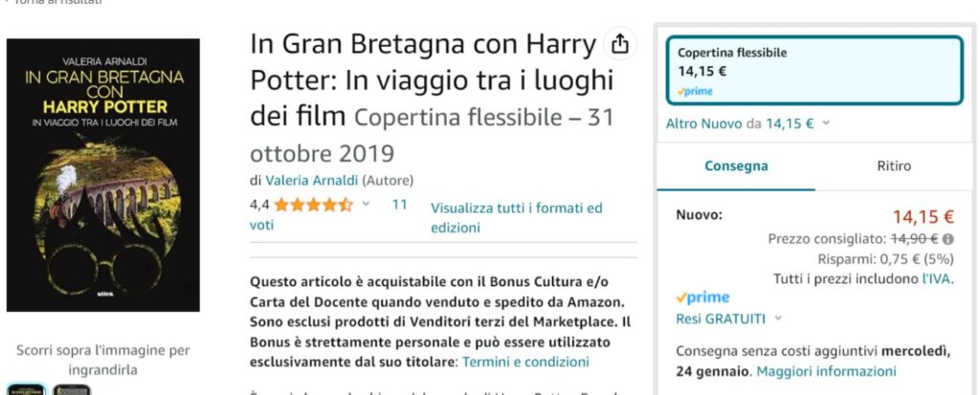Click the Prime badge in Copertina flessibile box
The width and height of the screenshot is (980, 395).
(695, 92)
